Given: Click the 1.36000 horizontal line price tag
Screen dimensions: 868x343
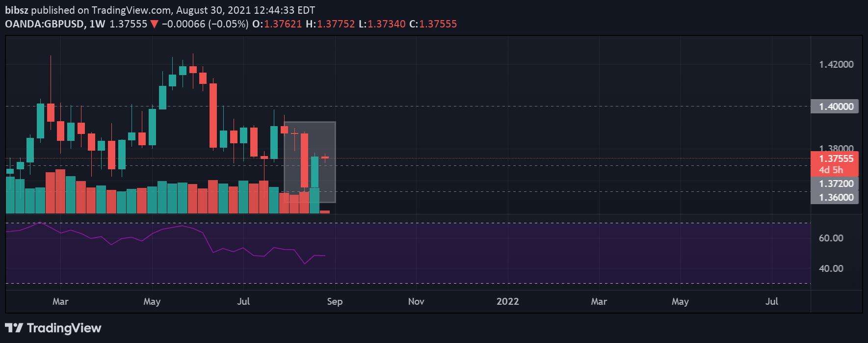Looking at the screenshot, I should pos(835,197).
